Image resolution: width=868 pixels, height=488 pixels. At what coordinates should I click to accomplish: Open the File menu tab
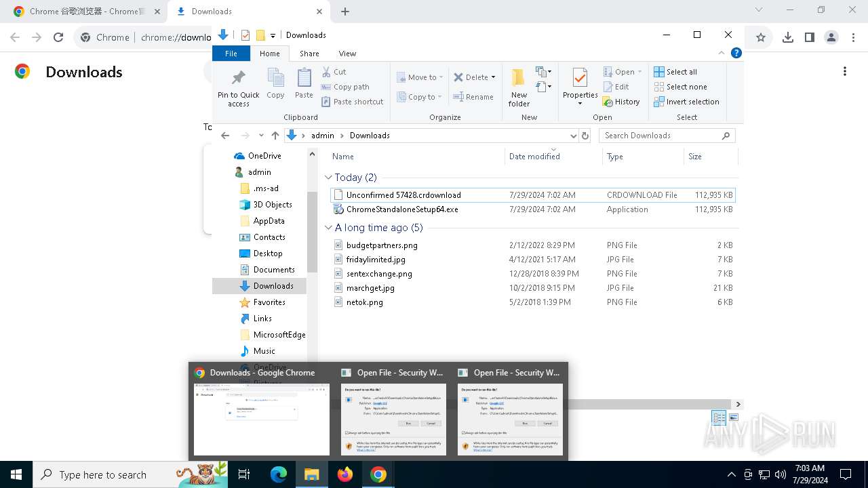pos(231,54)
